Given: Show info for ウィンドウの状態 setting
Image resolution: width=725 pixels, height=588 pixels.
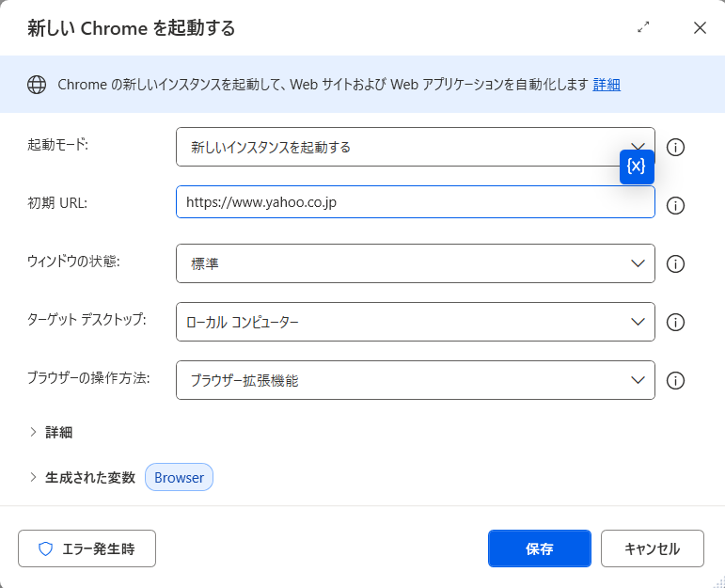Looking at the screenshot, I should coord(674,263).
